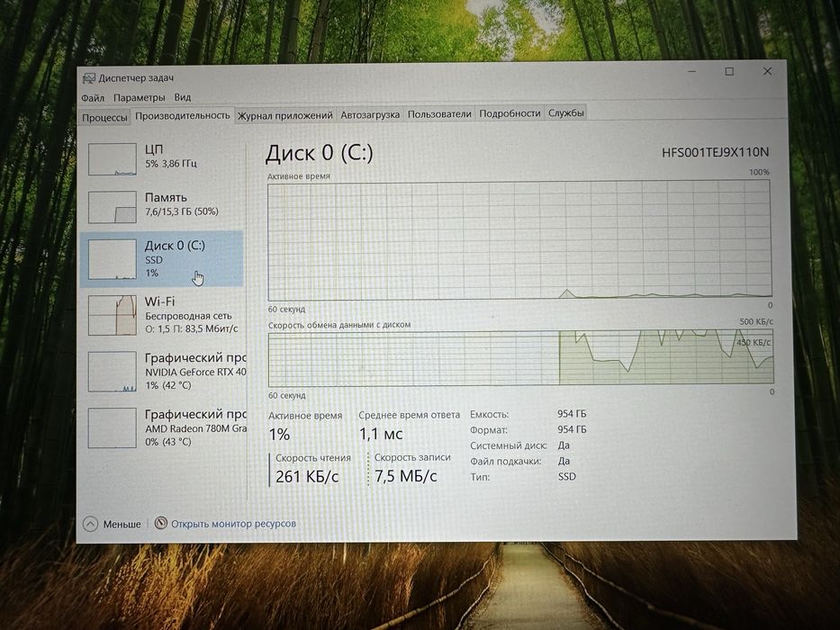
Task: Click the Диск 0 mini graph thumbnail
Action: click(x=112, y=259)
